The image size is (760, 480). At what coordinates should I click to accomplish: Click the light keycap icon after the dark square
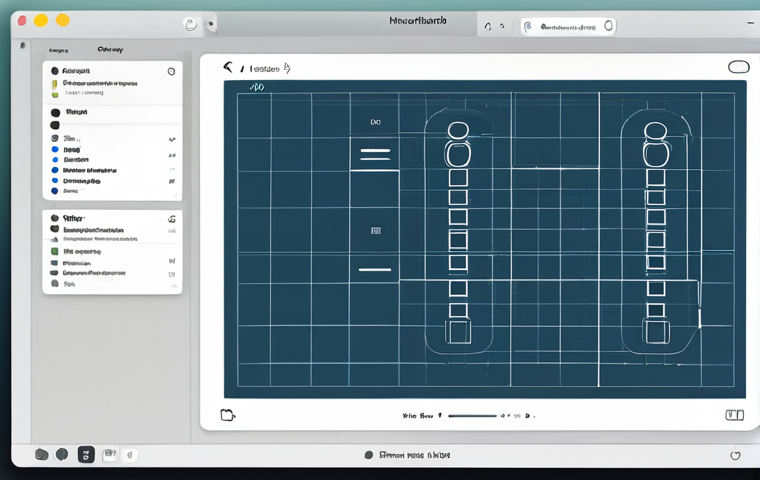(110, 454)
